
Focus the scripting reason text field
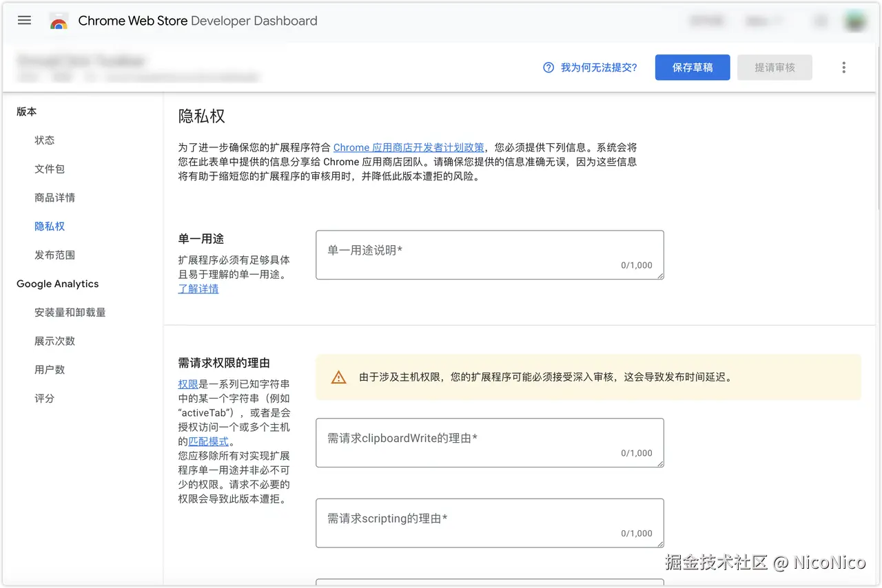[x=490, y=523]
